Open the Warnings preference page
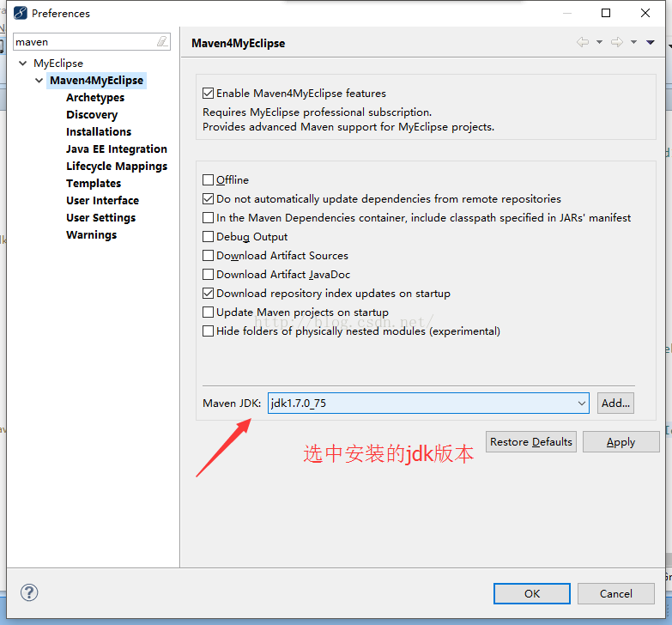The height and width of the screenshot is (625, 672). pos(91,234)
